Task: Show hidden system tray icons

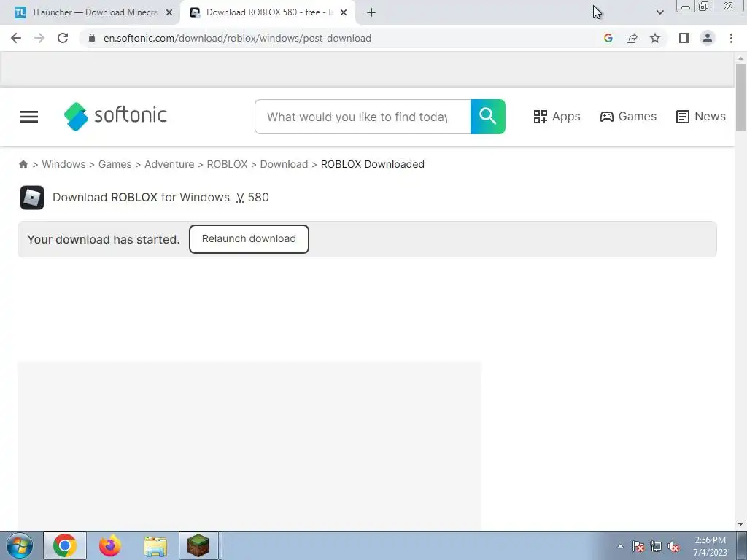Action: pos(620,546)
